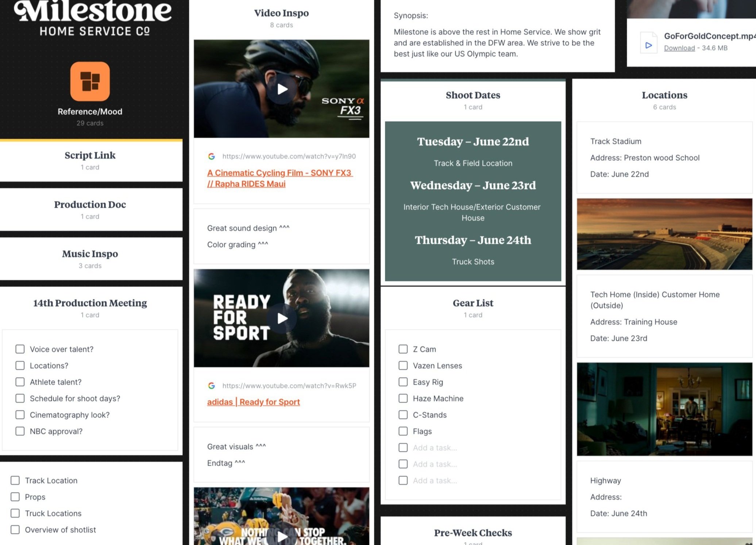The height and width of the screenshot is (545, 756).
Task: Select the Track Stadium location card
Action: click(x=664, y=158)
